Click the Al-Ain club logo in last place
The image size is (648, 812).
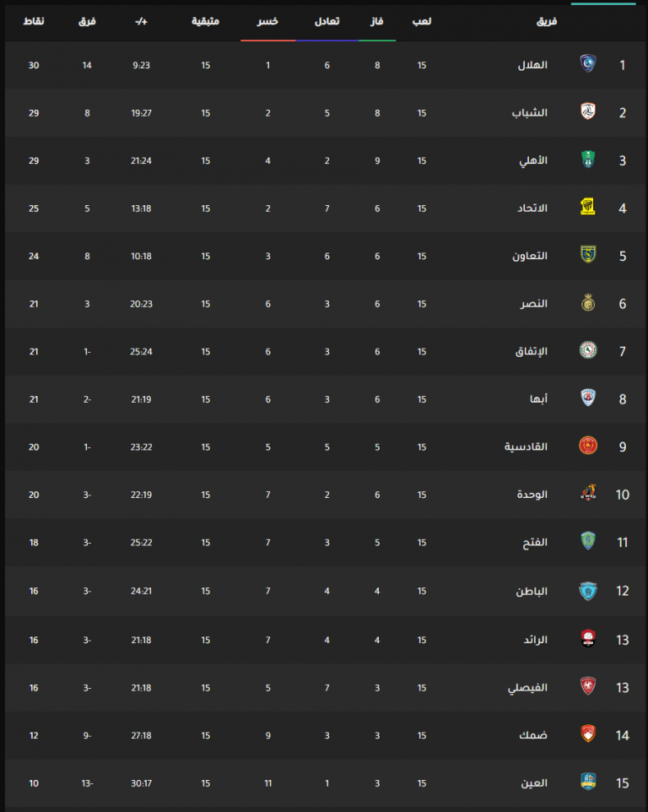pos(588,782)
